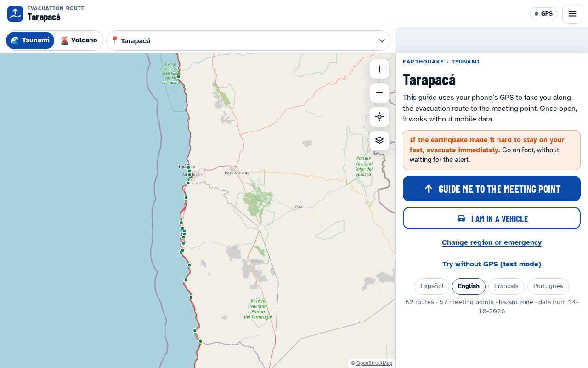Click the Tarapacá header title text
588x368 pixels.
click(x=44, y=17)
